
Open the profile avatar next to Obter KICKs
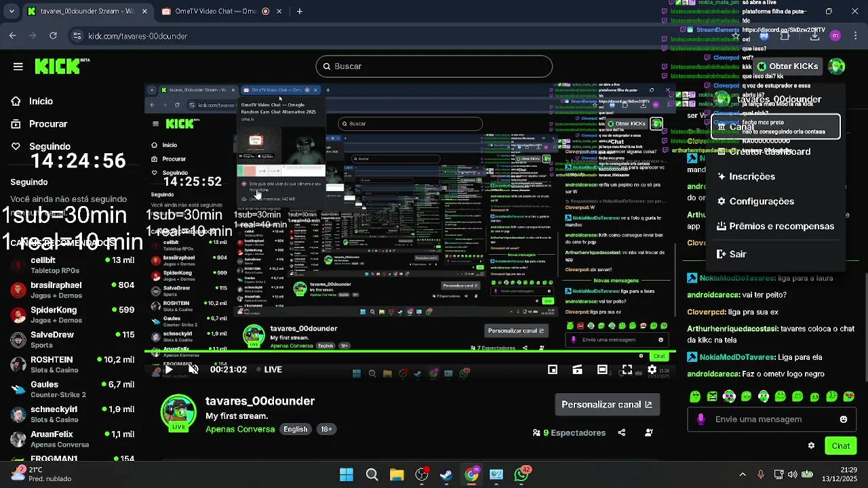pyautogui.click(x=837, y=66)
